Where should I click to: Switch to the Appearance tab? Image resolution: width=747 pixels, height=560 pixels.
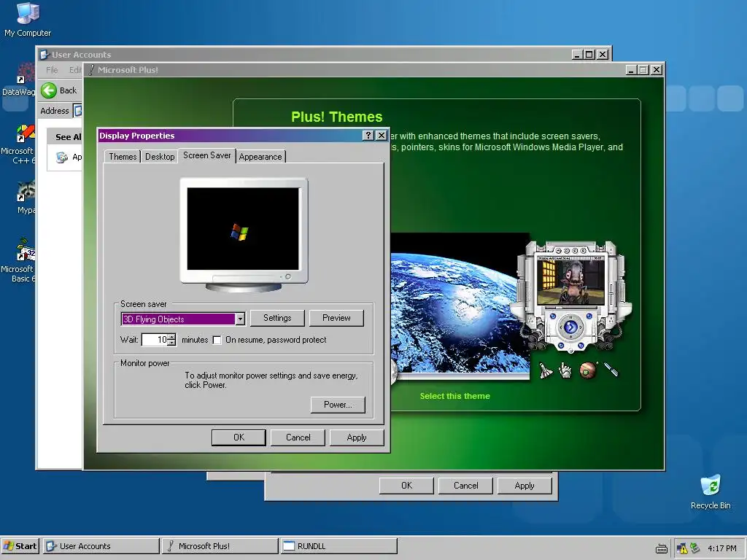260,157
